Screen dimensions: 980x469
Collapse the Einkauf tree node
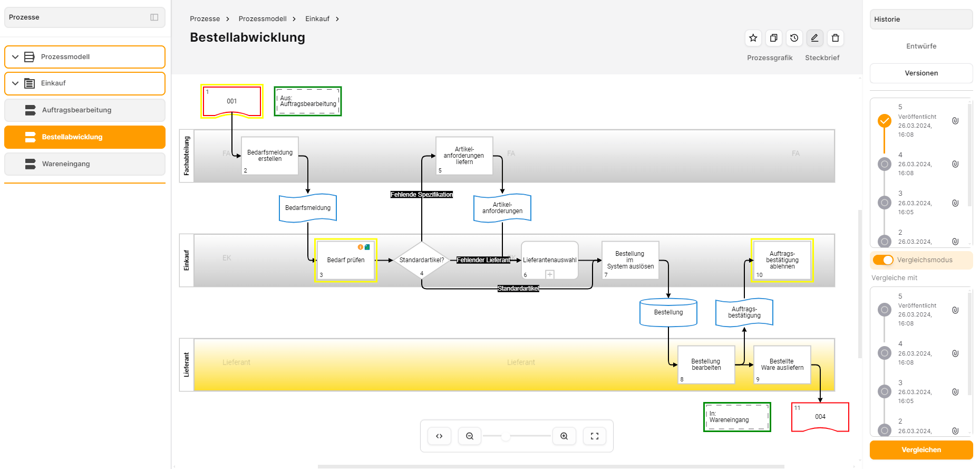(x=15, y=83)
